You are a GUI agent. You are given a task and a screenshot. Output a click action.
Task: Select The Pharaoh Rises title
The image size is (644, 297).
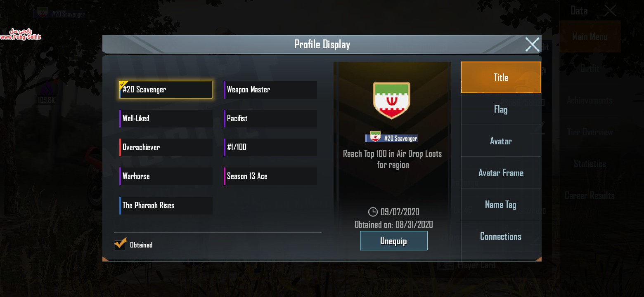166,205
